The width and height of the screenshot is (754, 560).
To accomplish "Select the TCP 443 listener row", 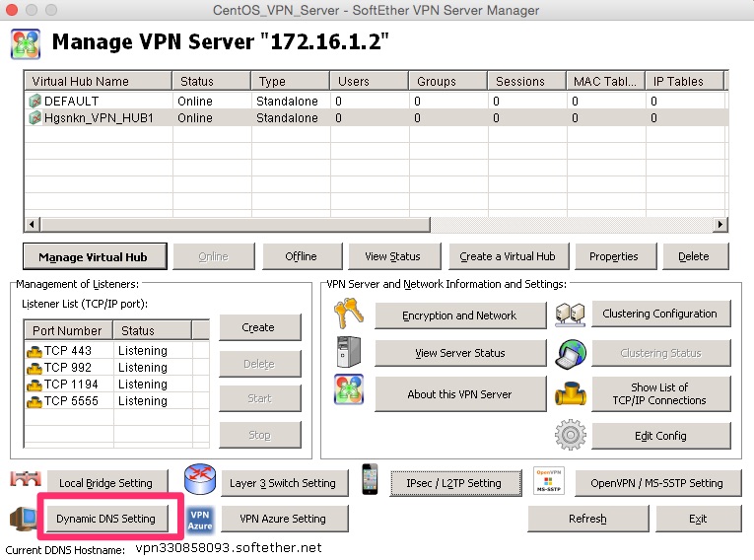I will [x=117, y=351].
